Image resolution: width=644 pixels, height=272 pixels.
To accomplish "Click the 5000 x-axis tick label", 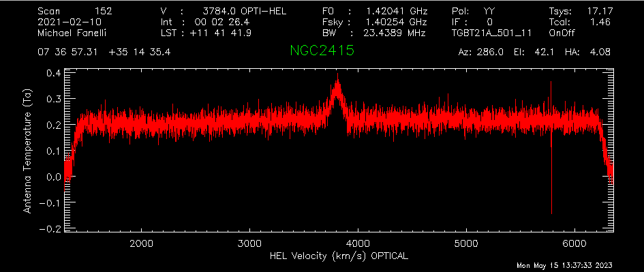I will coord(466,243).
